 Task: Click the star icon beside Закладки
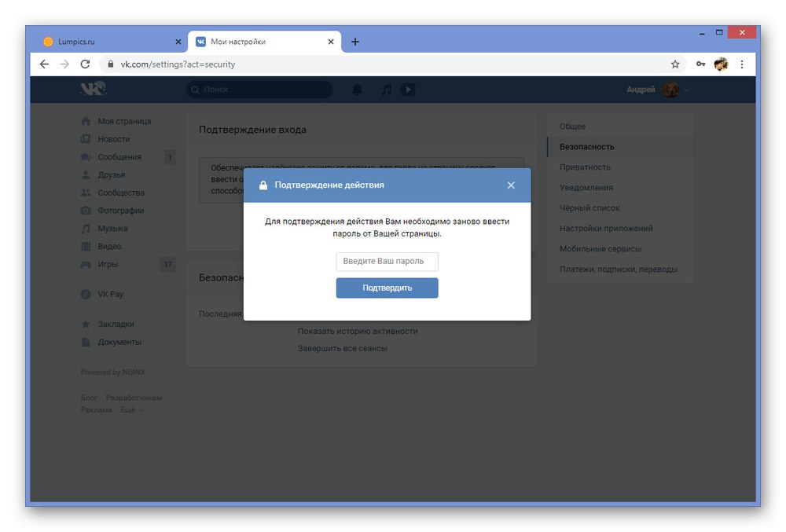[x=86, y=324]
